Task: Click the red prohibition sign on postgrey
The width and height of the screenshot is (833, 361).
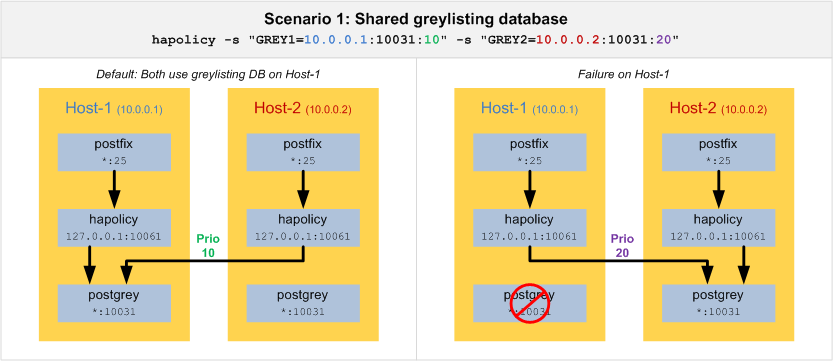Action: tap(530, 303)
